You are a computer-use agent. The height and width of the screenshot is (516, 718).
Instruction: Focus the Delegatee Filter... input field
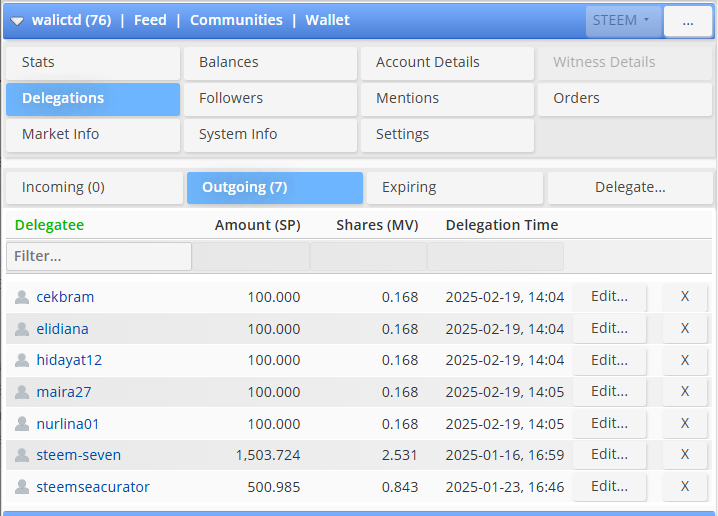coord(99,256)
